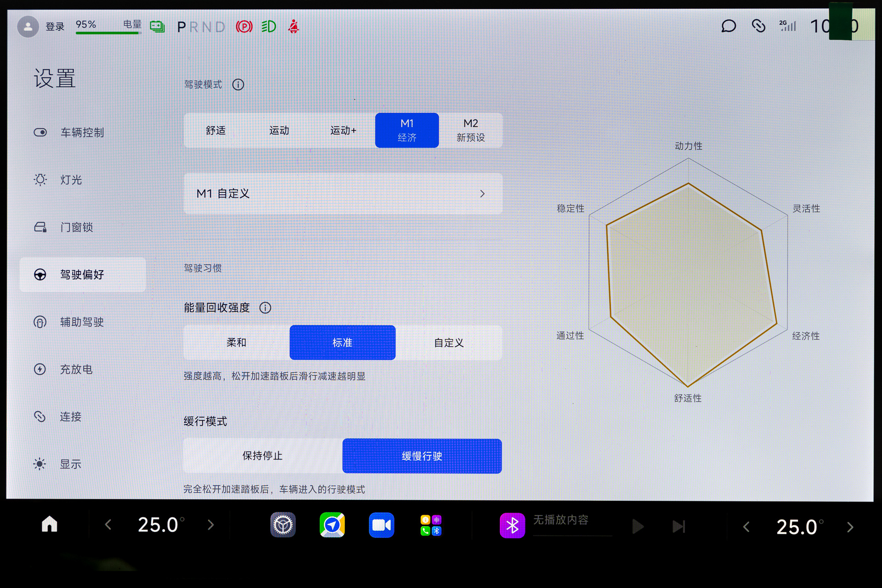Open the purple Bluetooth media icon
The width and height of the screenshot is (882, 588).
click(512, 525)
